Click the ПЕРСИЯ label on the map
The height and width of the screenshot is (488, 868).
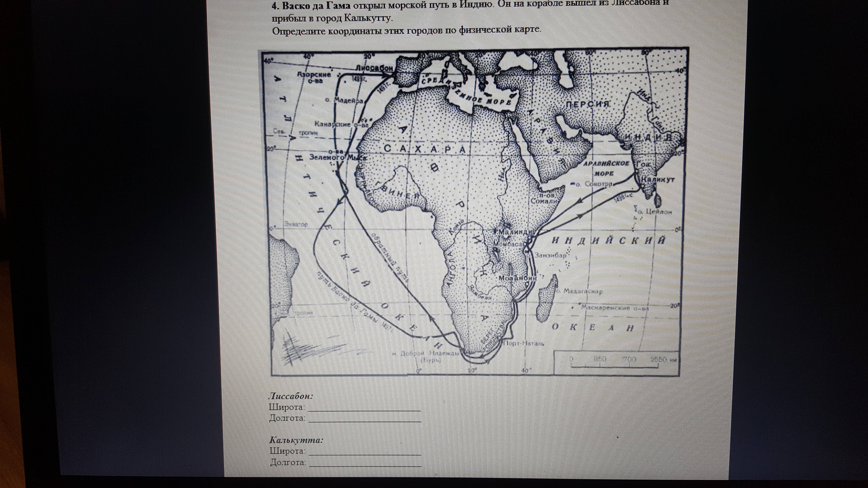(x=588, y=104)
